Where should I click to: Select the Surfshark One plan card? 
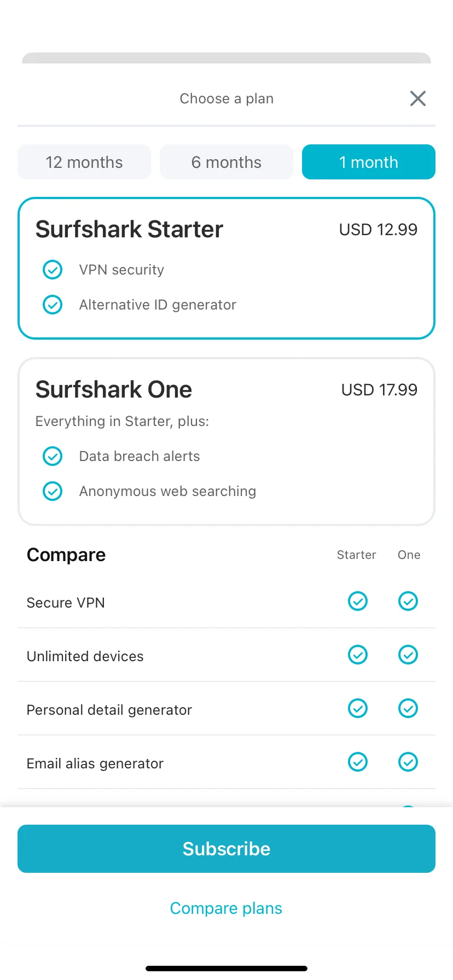pyautogui.click(x=226, y=442)
